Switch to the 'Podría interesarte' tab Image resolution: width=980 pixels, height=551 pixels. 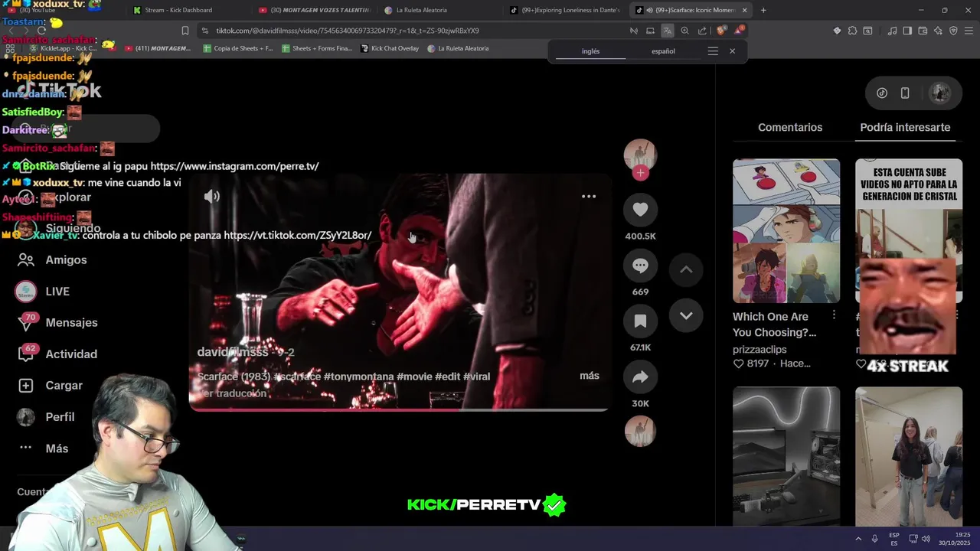[905, 127]
